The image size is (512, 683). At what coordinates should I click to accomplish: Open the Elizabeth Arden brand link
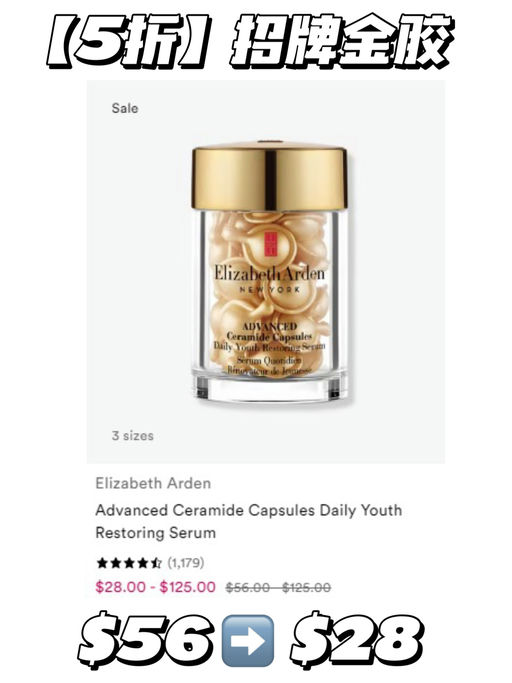point(153,484)
